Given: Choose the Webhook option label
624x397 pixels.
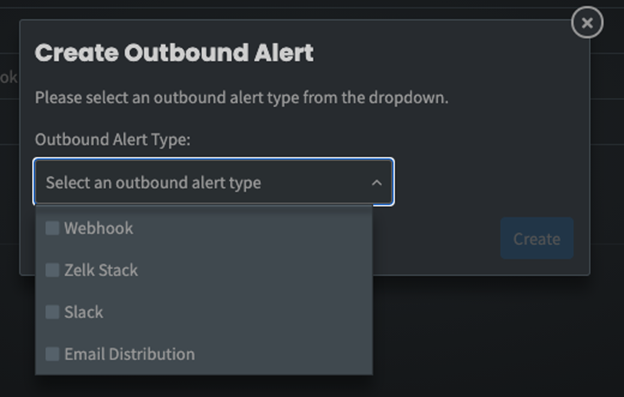Looking at the screenshot, I should (98, 228).
